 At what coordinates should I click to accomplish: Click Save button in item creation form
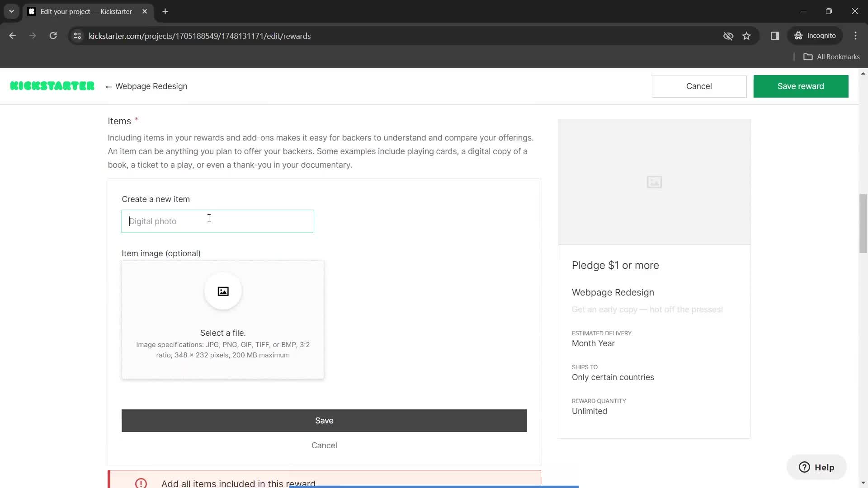click(324, 420)
